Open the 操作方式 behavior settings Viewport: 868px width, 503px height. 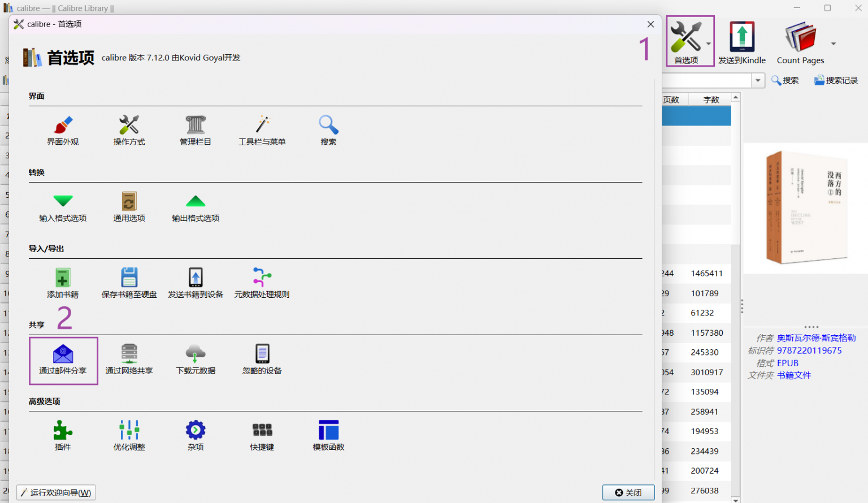click(x=129, y=131)
